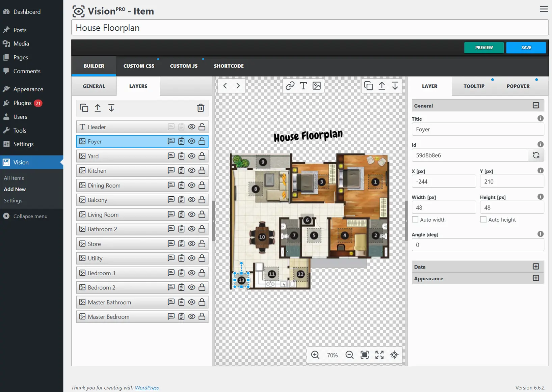Screen dimensions: 552x392
Task: Lock the Foyer layer
Action: point(202,141)
